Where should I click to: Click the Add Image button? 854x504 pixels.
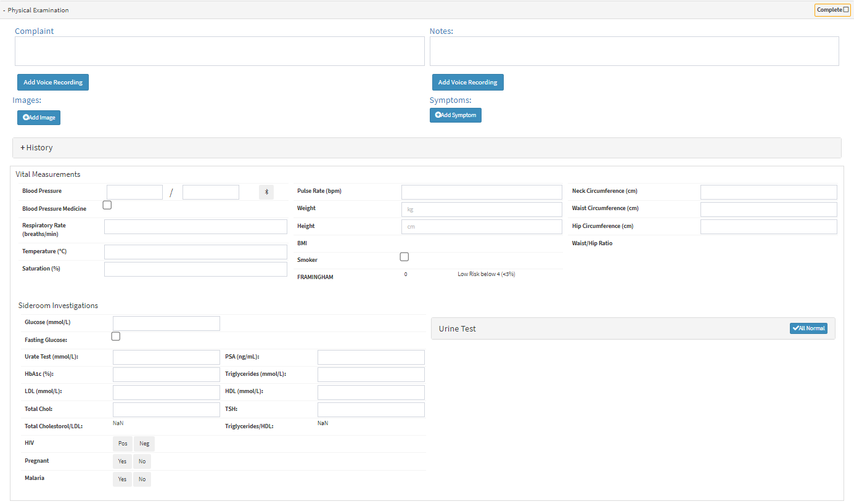coord(39,118)
